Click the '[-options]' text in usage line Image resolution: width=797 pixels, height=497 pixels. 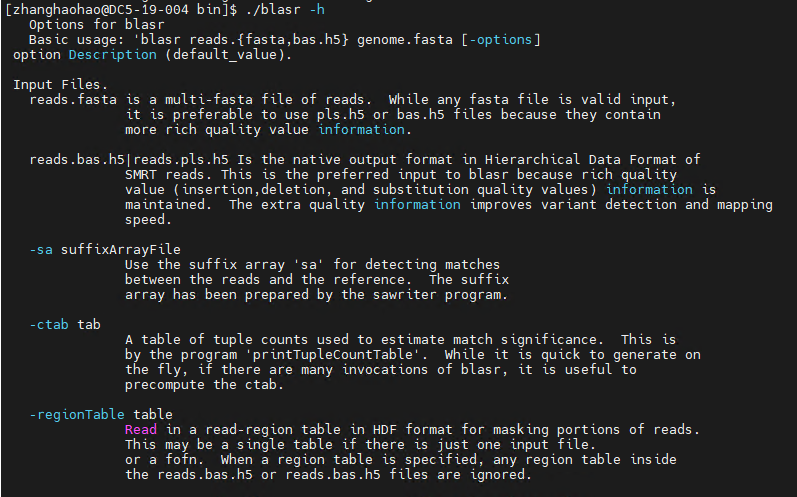tap(501, 40)
